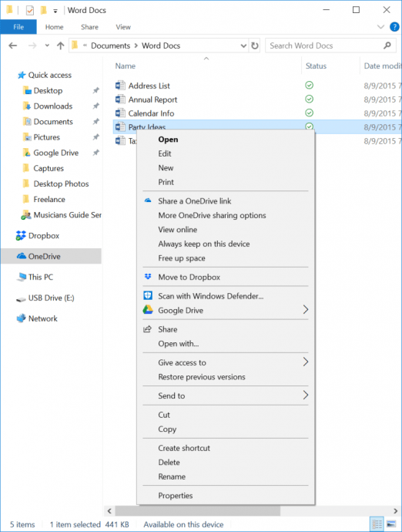The image size is (402, 532).
Task: Refresh the Word Docs folder
Action: (255, 45)
